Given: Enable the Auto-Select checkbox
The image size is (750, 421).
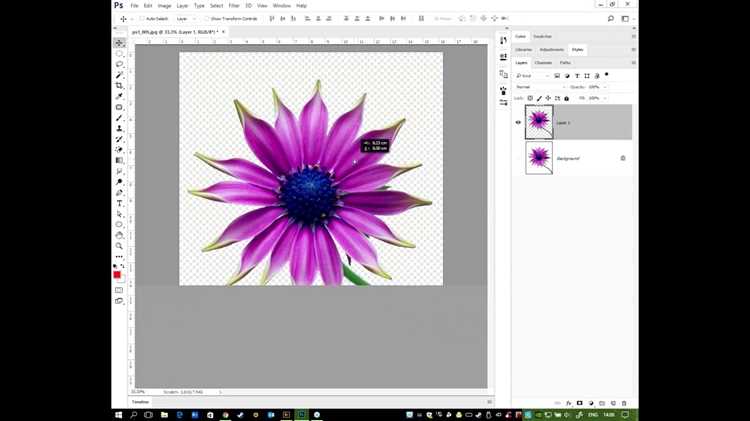Looking at the screenshot, I should (x=142, y=19).
